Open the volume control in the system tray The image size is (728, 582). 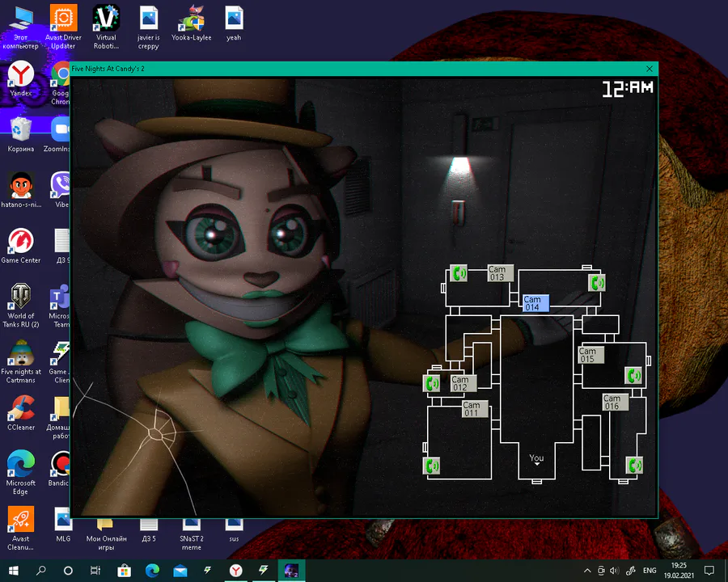(x=614, y=571)
